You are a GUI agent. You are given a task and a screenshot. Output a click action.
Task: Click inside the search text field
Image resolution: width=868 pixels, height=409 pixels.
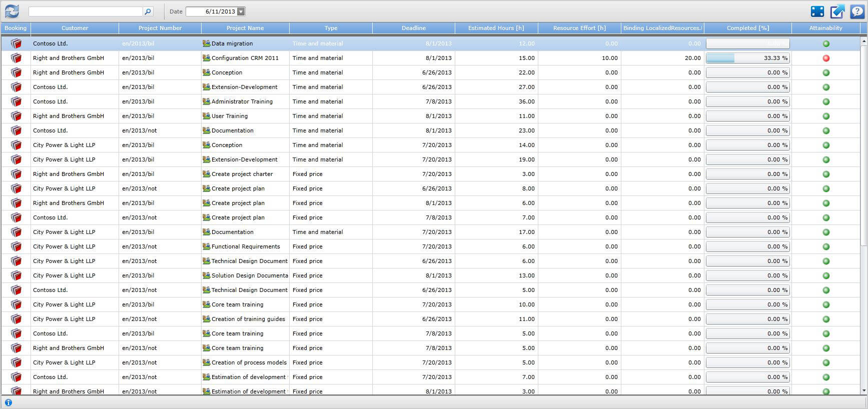coord(86,11)
